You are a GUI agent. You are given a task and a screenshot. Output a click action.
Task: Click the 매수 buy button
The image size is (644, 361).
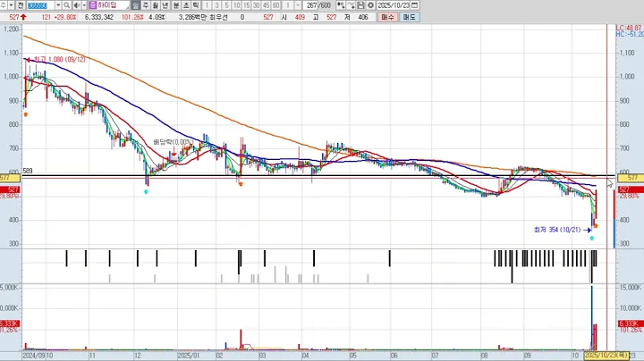[387, 17]
